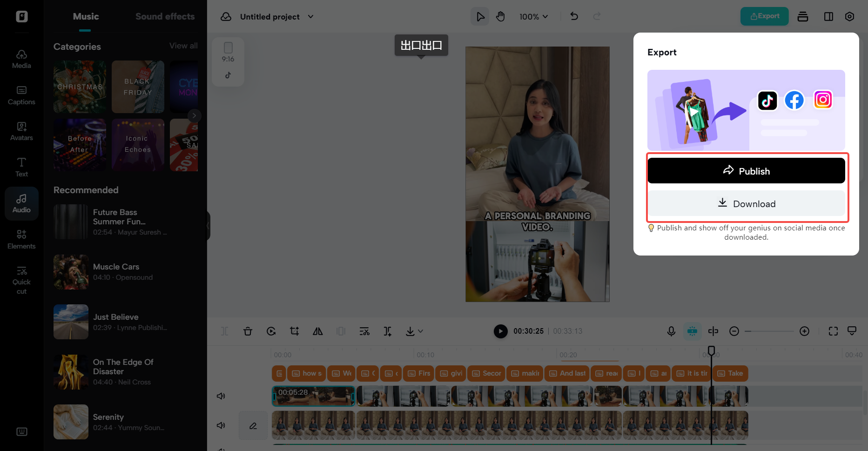Select the Muscle Cars track thumbnail
Image resolution: width=868 pixels, height=451 pixels.
click(x=71, y=272)
